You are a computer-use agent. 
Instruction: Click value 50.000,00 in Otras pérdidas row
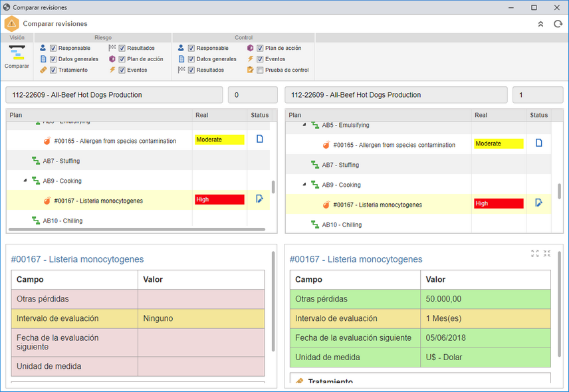pyautogui.click(x=443, y=299)
